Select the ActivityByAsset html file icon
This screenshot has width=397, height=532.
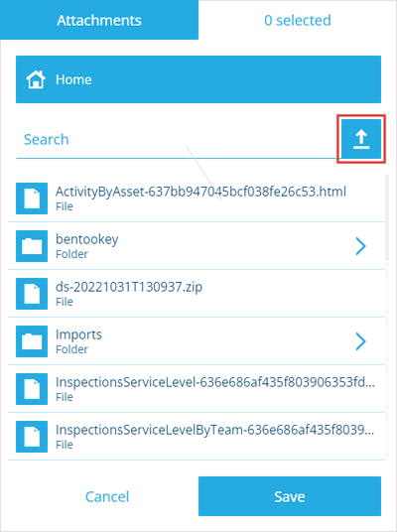[x=32, y=199]
